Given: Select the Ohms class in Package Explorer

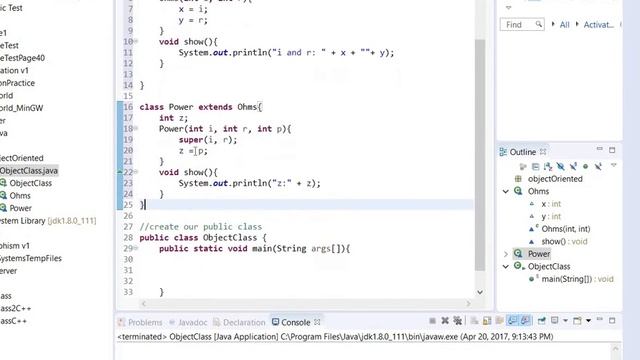Looking at the screenshot, I should (x=20, y=196).
